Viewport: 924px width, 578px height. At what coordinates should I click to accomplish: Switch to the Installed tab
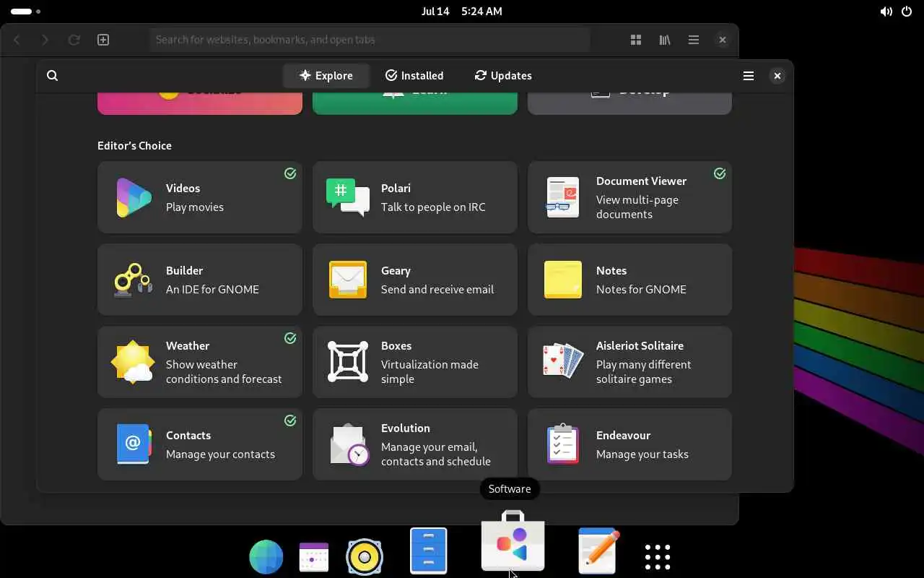pos(414,76)
